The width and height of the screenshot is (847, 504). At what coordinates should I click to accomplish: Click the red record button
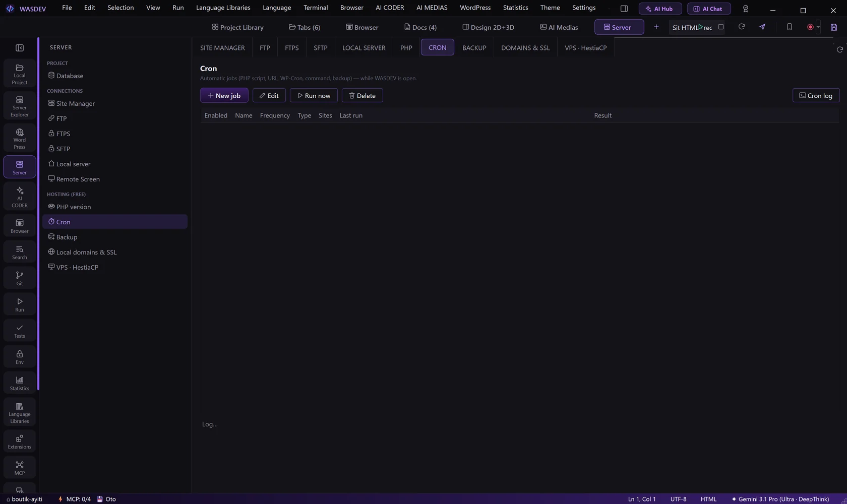(810, 27)
